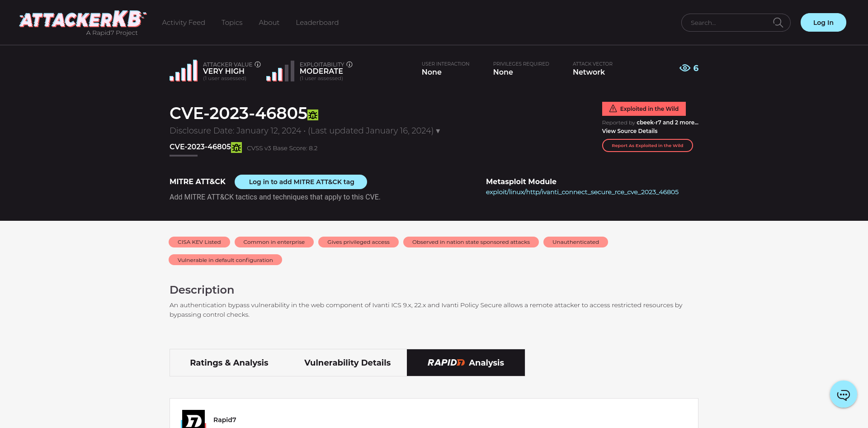The height and width of the screenshot is (428, 868).
Task: Click the A Rapid7 Project tagline
Action: (112, 33)
